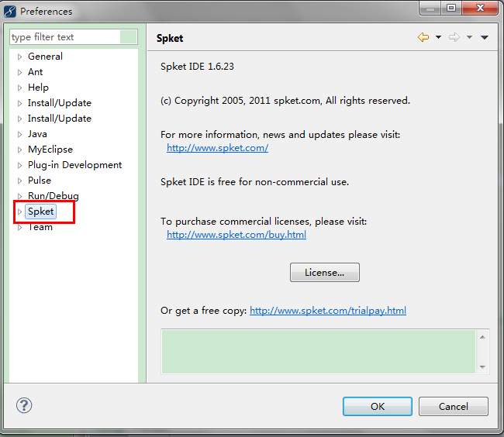
Task: Click the Cancel button
Action: [454, 407]
